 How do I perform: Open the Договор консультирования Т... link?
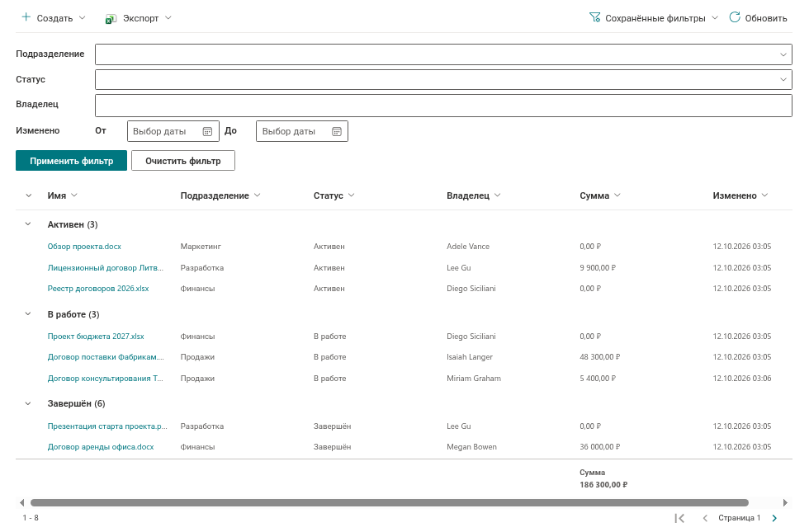(106, 379)
